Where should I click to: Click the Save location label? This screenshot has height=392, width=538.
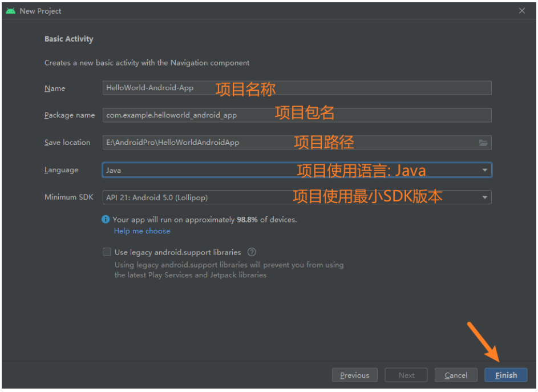point(67,143)
